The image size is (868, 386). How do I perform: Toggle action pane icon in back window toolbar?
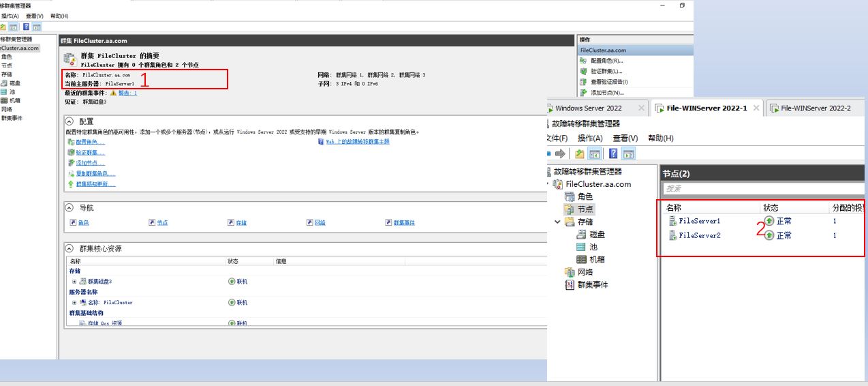click(x=37, y=27)
